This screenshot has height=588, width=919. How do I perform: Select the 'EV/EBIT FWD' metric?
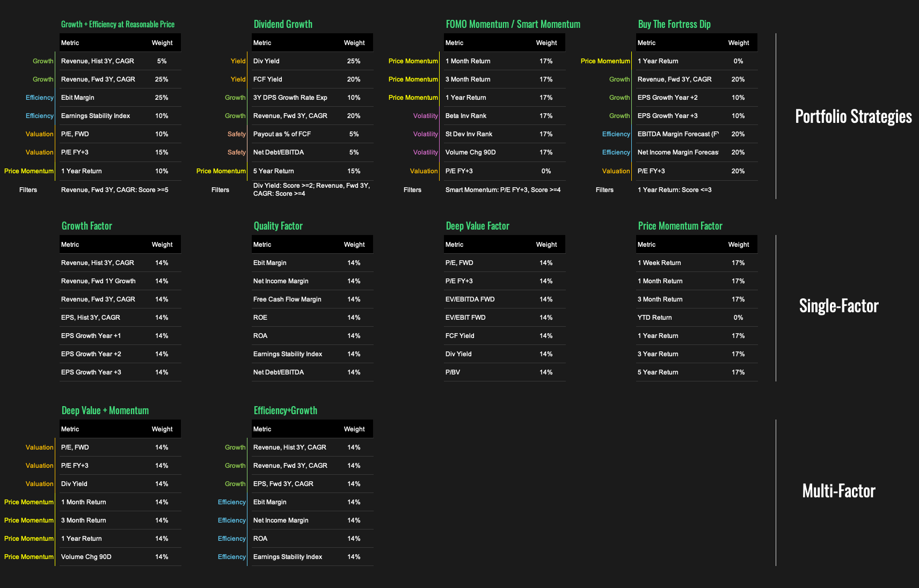tap(465, 318)
